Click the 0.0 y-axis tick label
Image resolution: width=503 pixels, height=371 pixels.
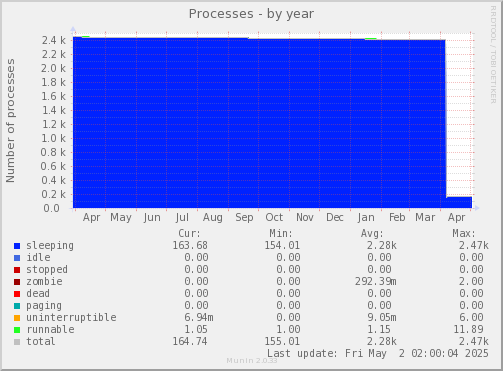(x=51, y=208)
